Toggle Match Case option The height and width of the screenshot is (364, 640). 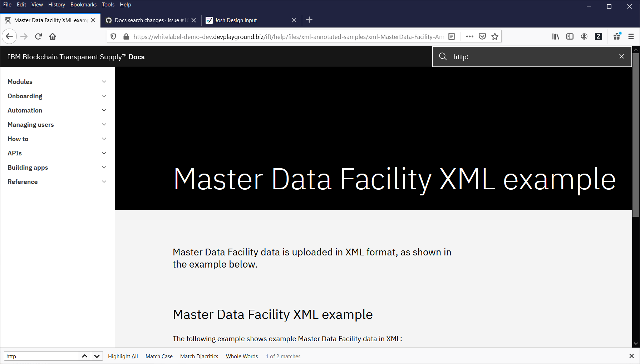pos(159,356)
